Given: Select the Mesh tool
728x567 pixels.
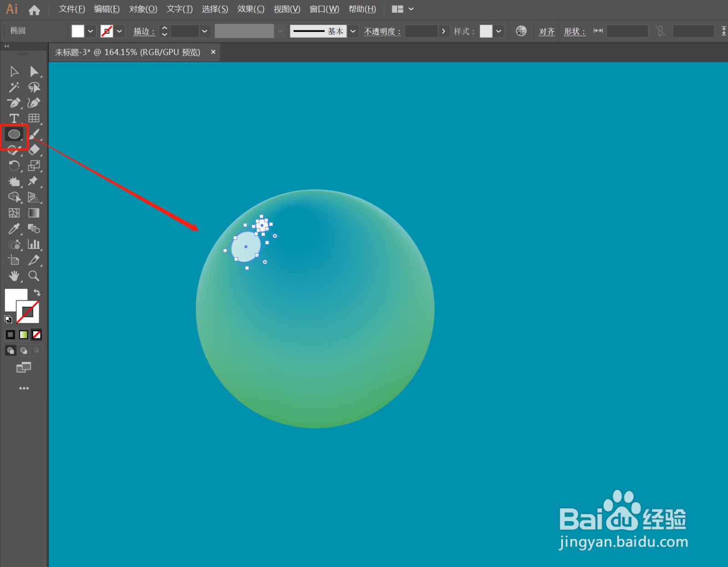Looking at the screenshot, I should coord(14,213).
